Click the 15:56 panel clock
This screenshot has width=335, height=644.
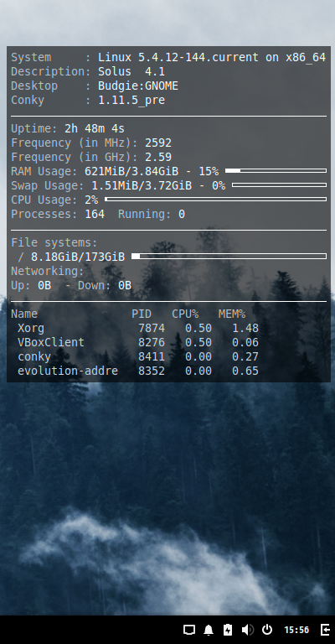pyautogui.click(x=296, y=630)
